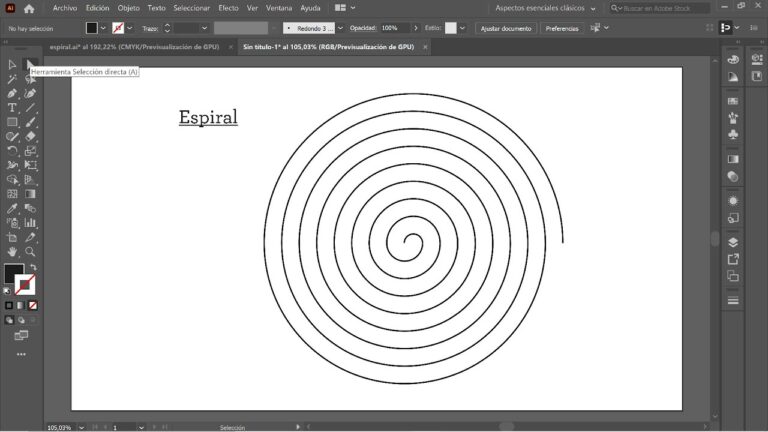Select the Blend tool

30,208
